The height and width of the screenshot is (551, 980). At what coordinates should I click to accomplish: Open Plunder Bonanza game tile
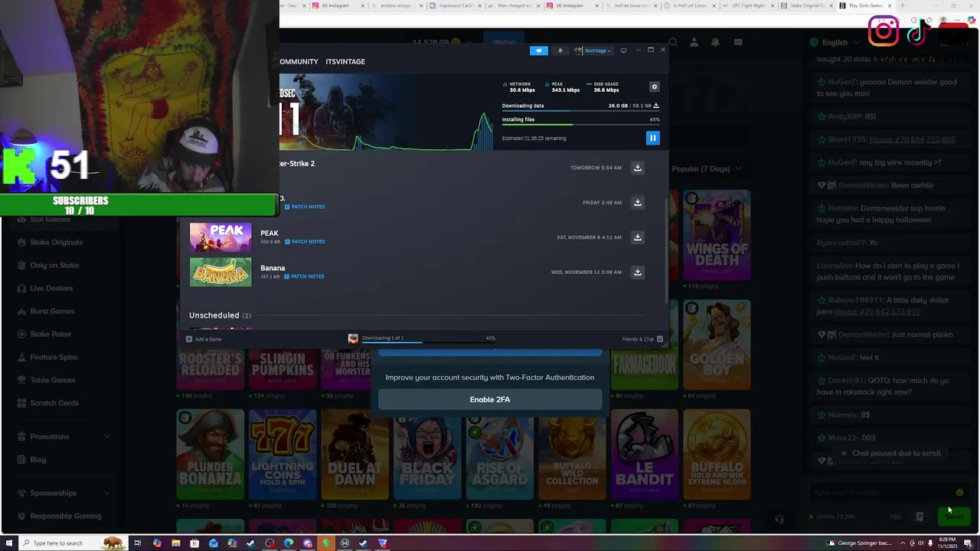point(210,455)
